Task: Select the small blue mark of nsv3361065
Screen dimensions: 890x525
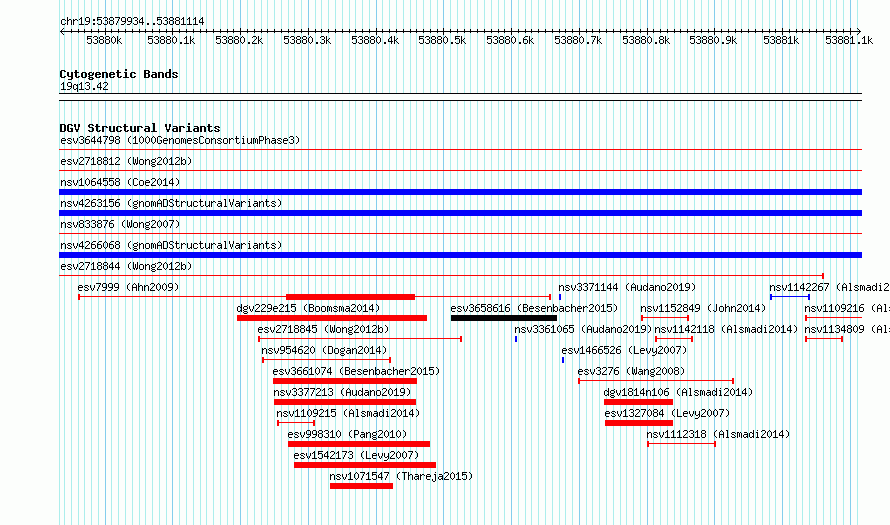Action: tap(516, 339)
